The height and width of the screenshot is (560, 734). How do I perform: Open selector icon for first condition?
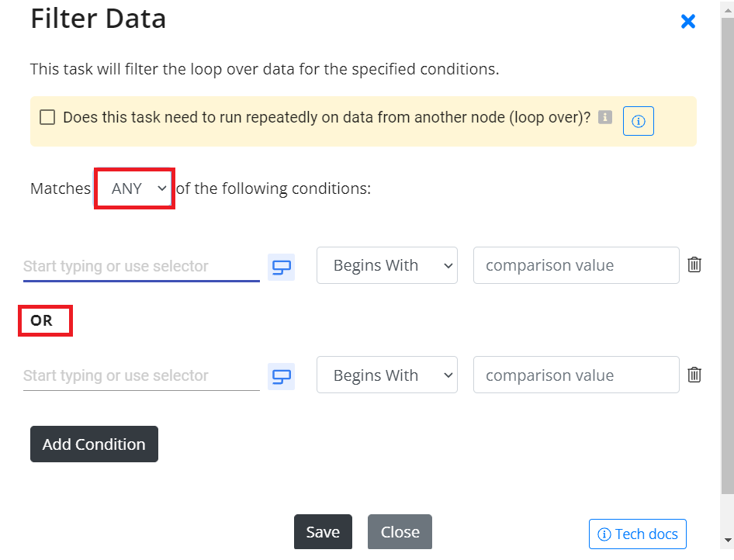click(x=282, y=267)
